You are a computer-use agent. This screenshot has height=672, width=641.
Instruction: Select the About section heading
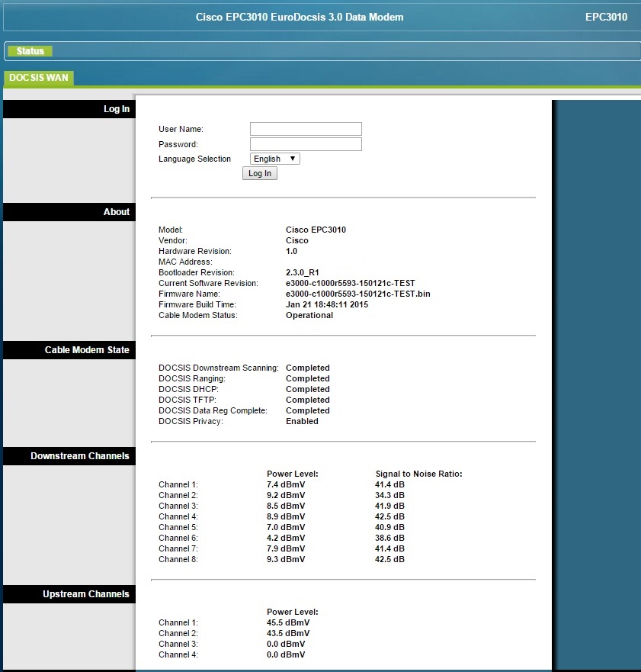[117, 212]
